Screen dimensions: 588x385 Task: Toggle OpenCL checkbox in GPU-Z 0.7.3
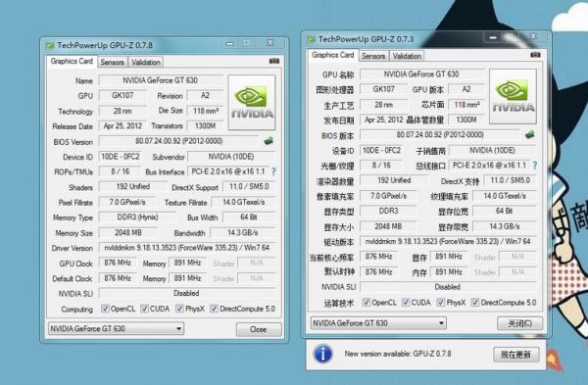coord(367,302)
